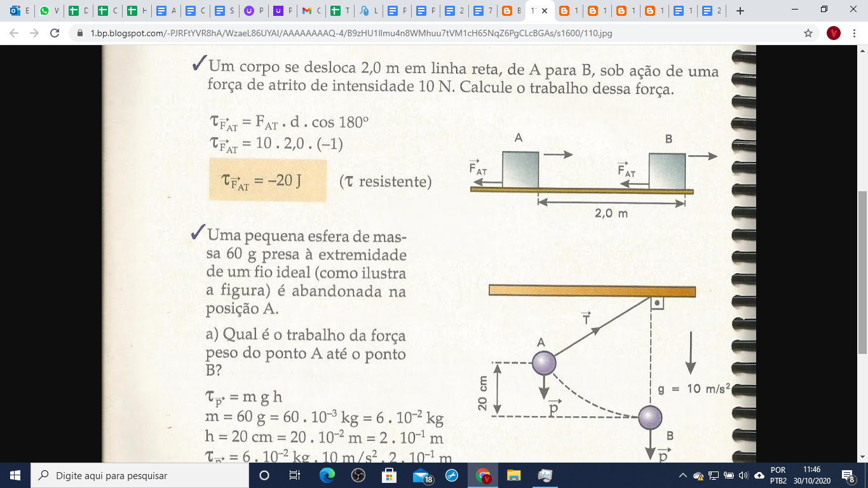868x488 pixels.
Task: Change the POR PTB2 input language
Action: [x=778, y=475]
